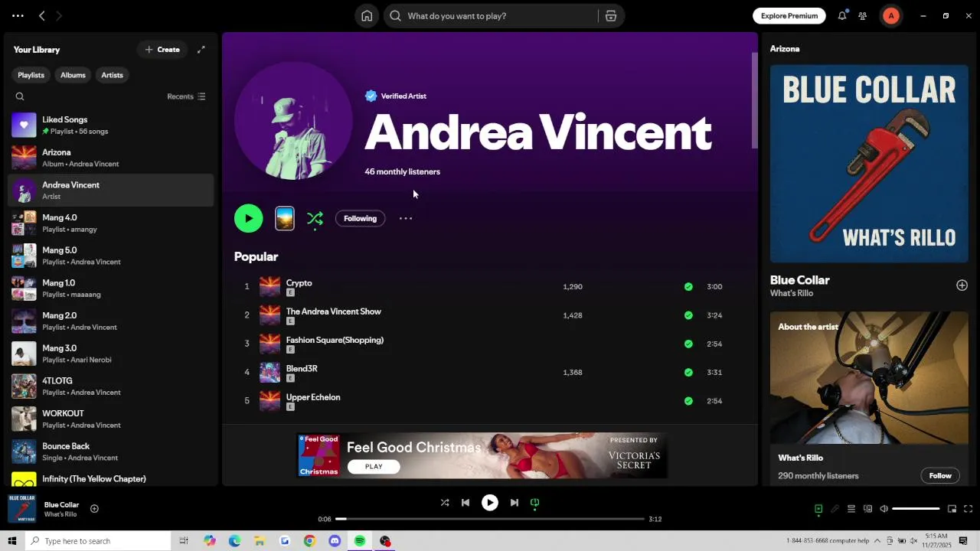
Task: Toggle saved checkmark for Blend3R
Action: pos(688,373)
